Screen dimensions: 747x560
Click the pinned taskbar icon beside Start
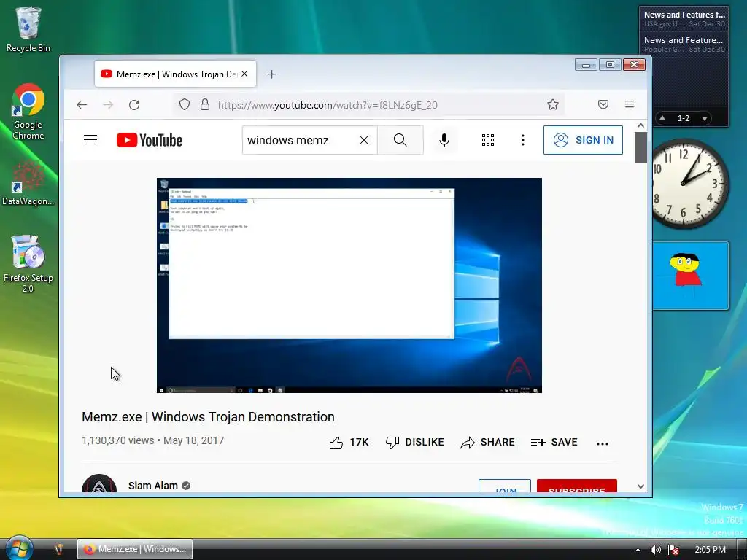pyautogui.click(x=59, y=549)
